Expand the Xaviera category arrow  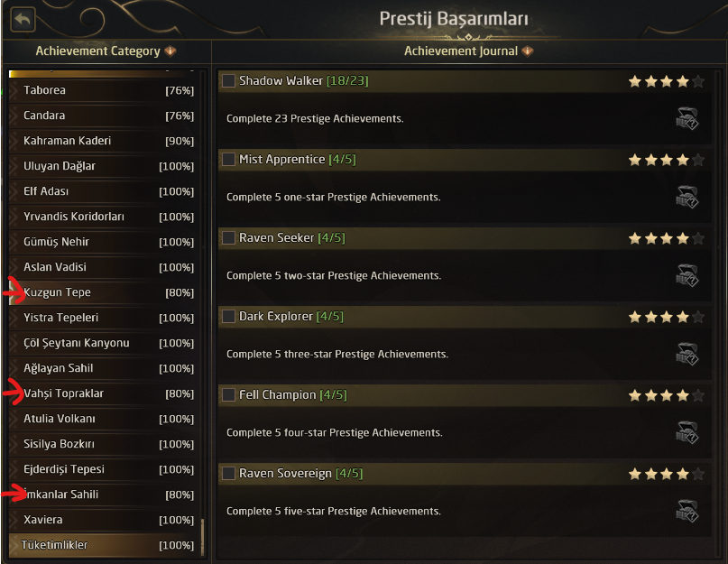tap(14, 521)
